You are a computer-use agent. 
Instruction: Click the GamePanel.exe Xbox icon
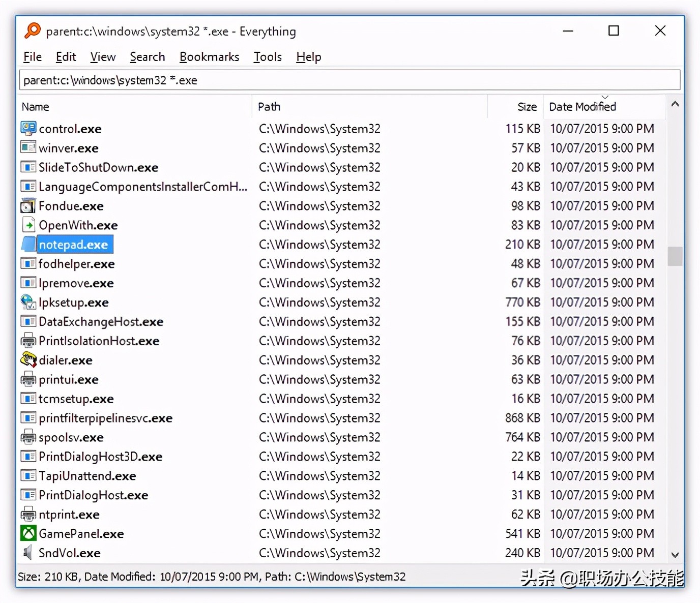28,533
